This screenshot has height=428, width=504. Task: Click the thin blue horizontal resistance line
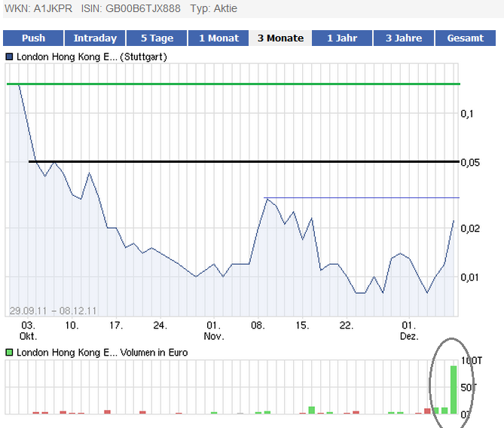[x=362, y=197]
